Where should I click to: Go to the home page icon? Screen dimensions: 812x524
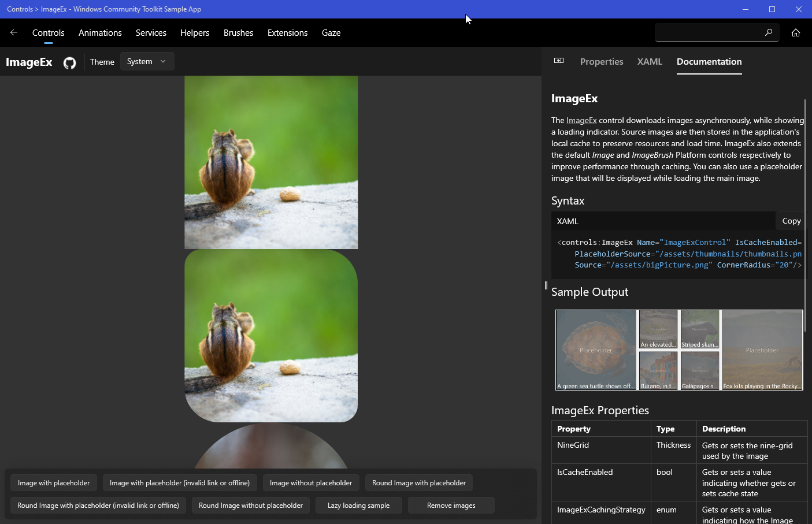[796, 33]
